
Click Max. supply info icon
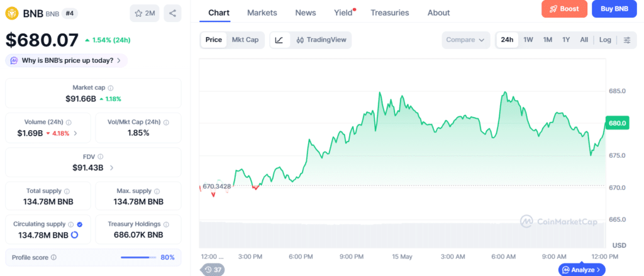click(x=157, y=191)
